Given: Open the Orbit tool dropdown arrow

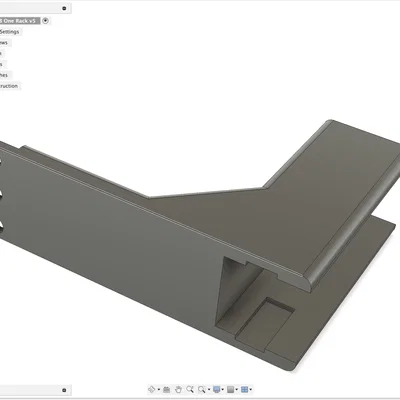Looking at the screenshot, I should 159,389.
